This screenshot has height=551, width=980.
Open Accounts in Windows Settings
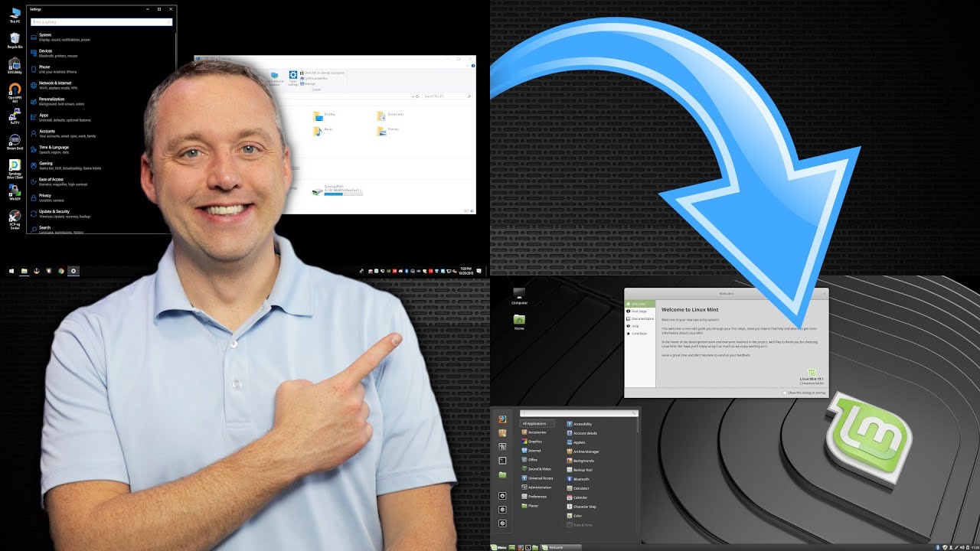click(x=65, y=133)
